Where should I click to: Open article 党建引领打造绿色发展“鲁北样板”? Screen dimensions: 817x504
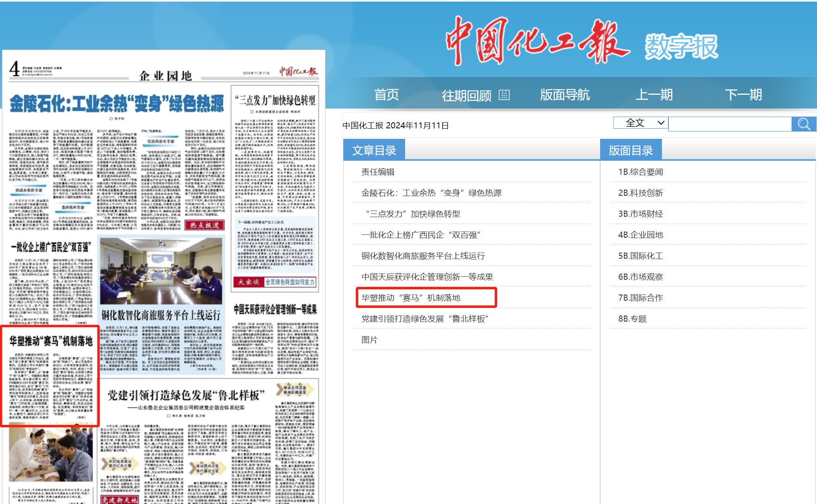tap(424, 319)
